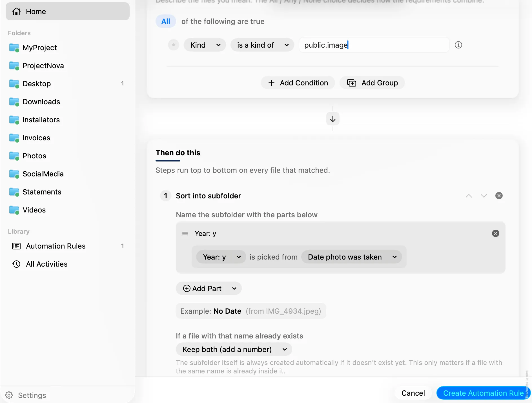The image size is (532, 403).
Task: Click the step number 1 badge
Action: (166, 196)
